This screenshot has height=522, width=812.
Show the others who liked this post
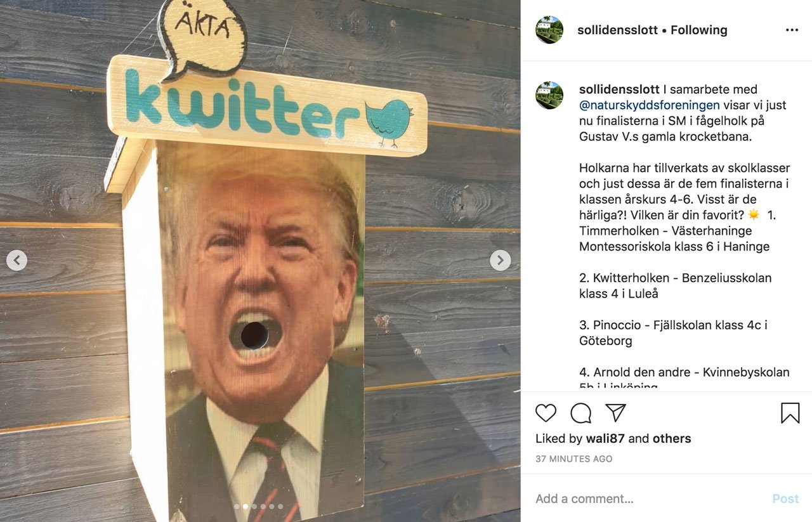point(671,438)
